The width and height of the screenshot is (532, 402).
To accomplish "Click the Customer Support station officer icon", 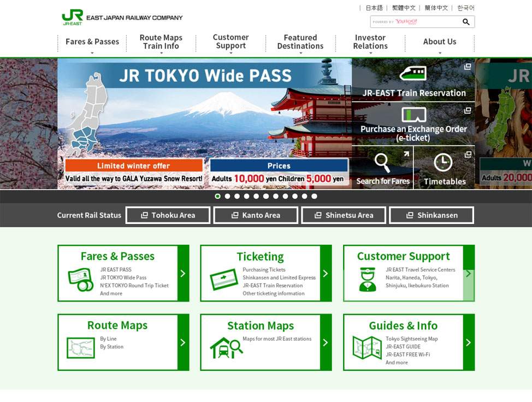I will (x=367, y=280).
